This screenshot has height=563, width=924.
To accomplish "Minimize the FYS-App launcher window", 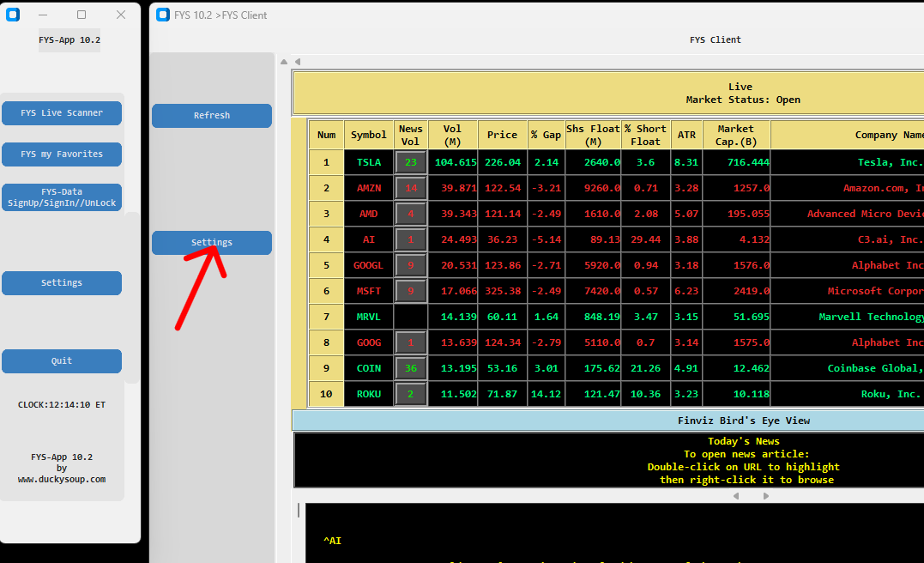I will pyautogui.click(x=42, y=15).
